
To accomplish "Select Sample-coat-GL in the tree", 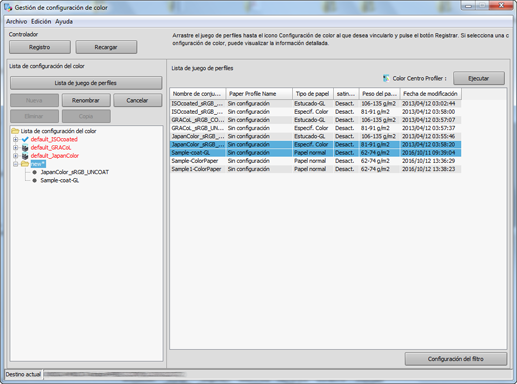I will click(60, 180).
